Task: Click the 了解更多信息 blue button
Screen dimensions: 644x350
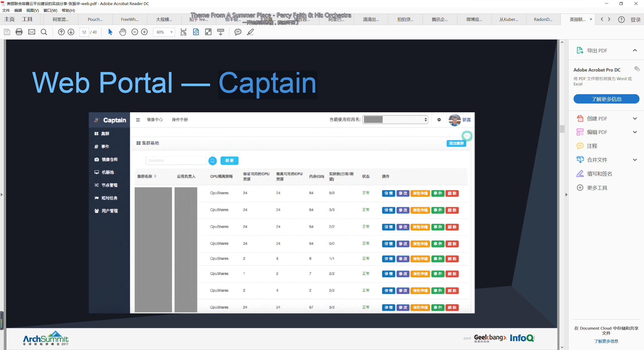Action: [x=606, y=99]
